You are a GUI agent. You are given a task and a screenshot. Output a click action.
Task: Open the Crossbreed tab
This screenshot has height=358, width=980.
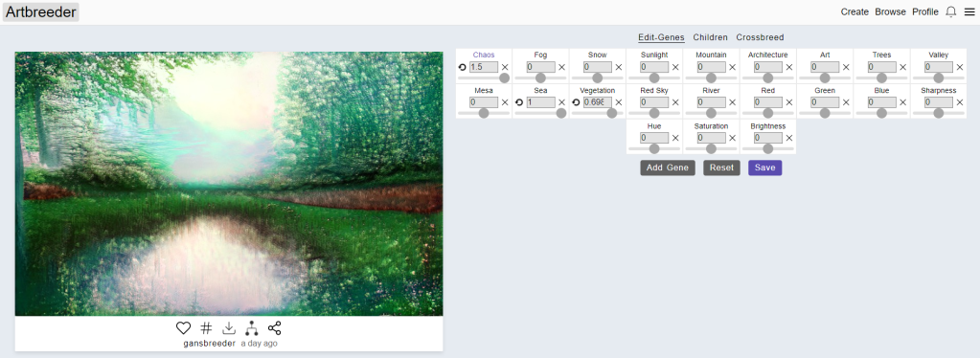tap(760, 37)
